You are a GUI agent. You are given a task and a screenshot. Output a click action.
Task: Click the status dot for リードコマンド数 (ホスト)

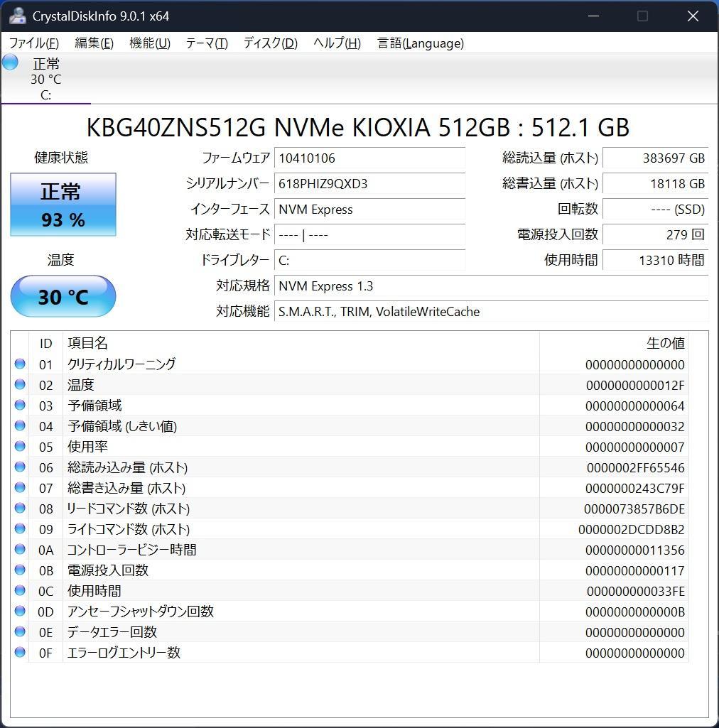click(20, 508)
